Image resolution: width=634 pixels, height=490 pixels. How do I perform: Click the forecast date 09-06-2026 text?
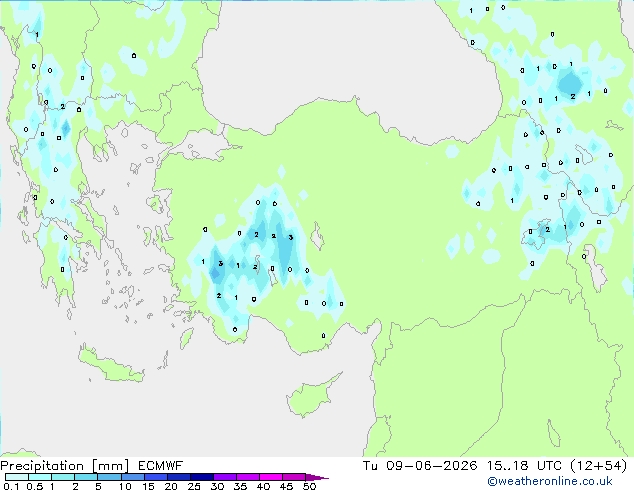pos(431,466)
